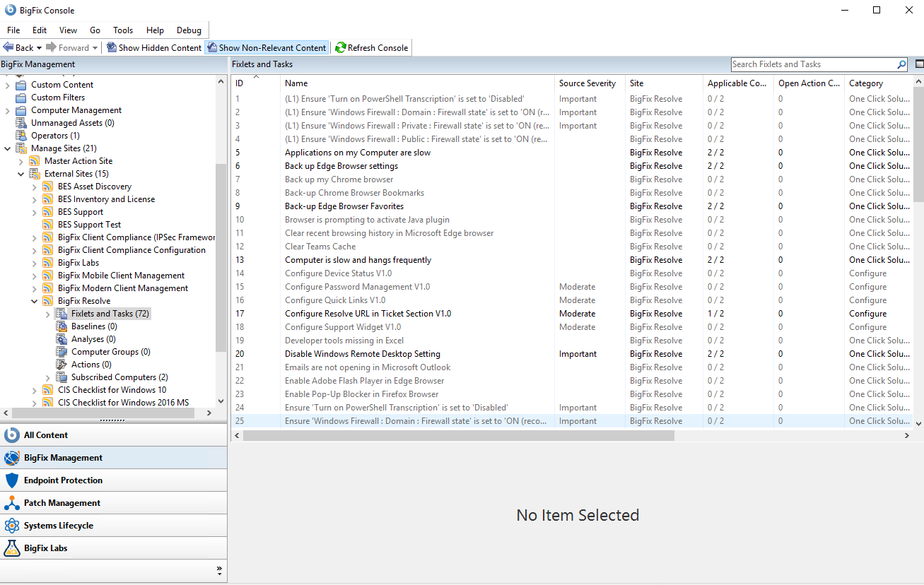
Task: Sort by the Source Severity column
Action: pyautogui.click(x=590, y=83)
